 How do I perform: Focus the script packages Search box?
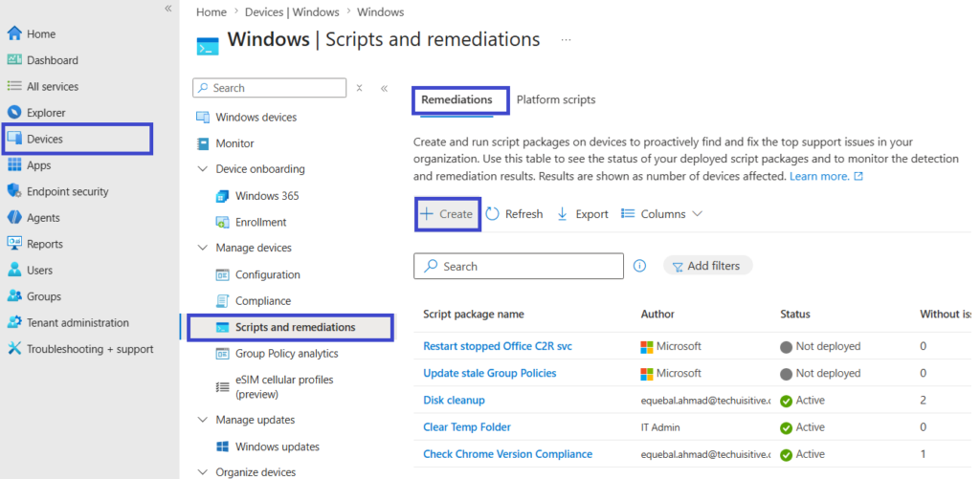click(x=519, y=266)
